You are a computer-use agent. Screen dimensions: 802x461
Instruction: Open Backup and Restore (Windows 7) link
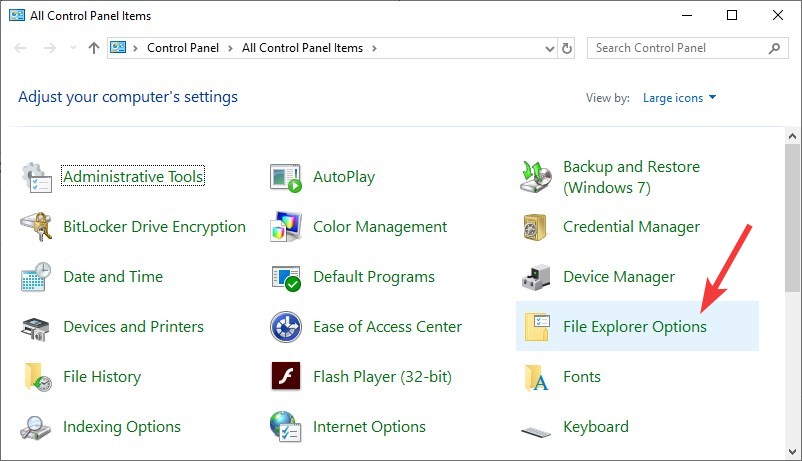click(x=631, y=177)
